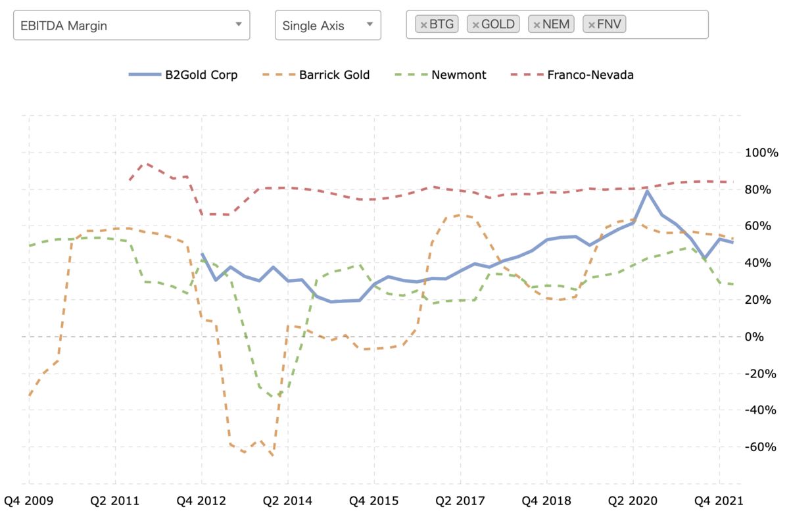The image size is (789, 532).
Task: Click the blue B2Gold legend line swatch
Action: (144, 75)
